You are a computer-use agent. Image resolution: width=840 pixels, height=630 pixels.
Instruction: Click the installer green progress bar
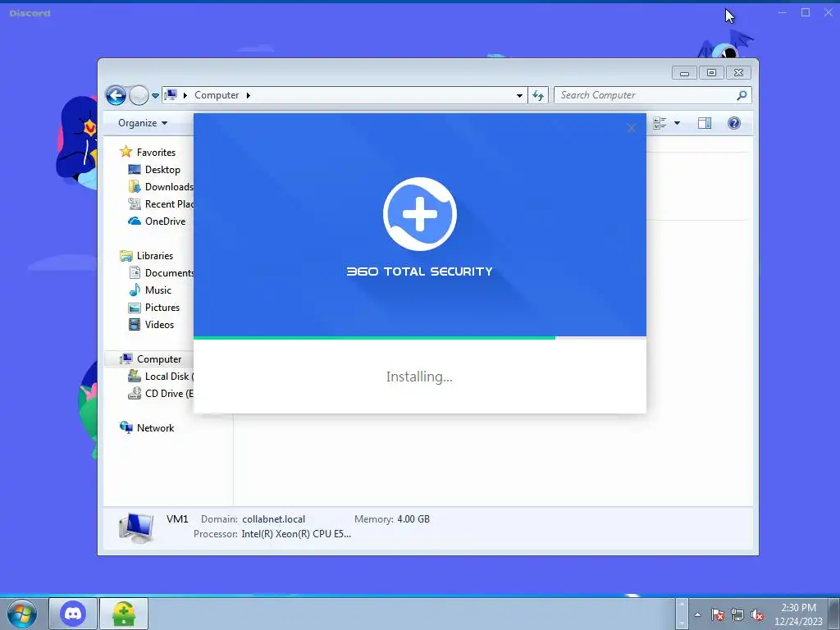tap(374, 338)
